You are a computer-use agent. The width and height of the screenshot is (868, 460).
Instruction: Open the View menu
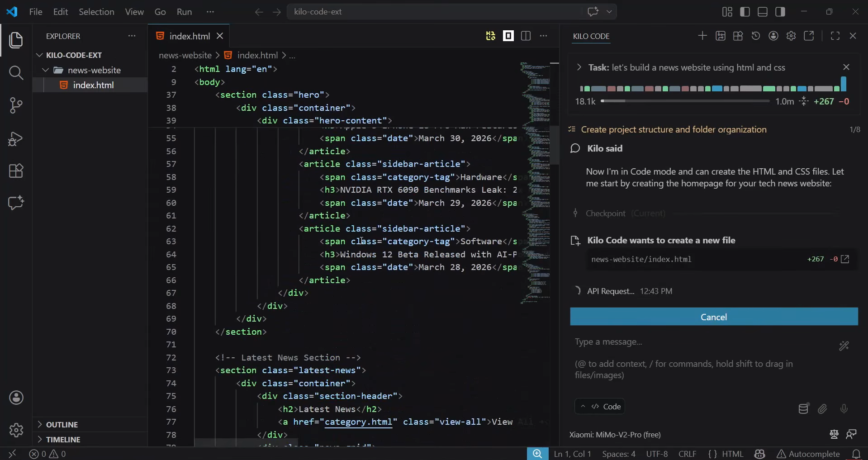(134, 12)
